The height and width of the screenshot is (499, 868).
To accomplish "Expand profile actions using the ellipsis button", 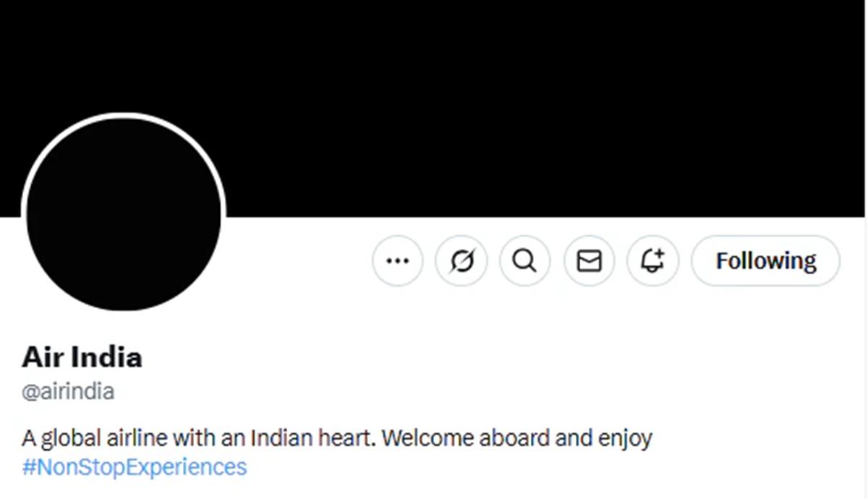I will point(398,260).
